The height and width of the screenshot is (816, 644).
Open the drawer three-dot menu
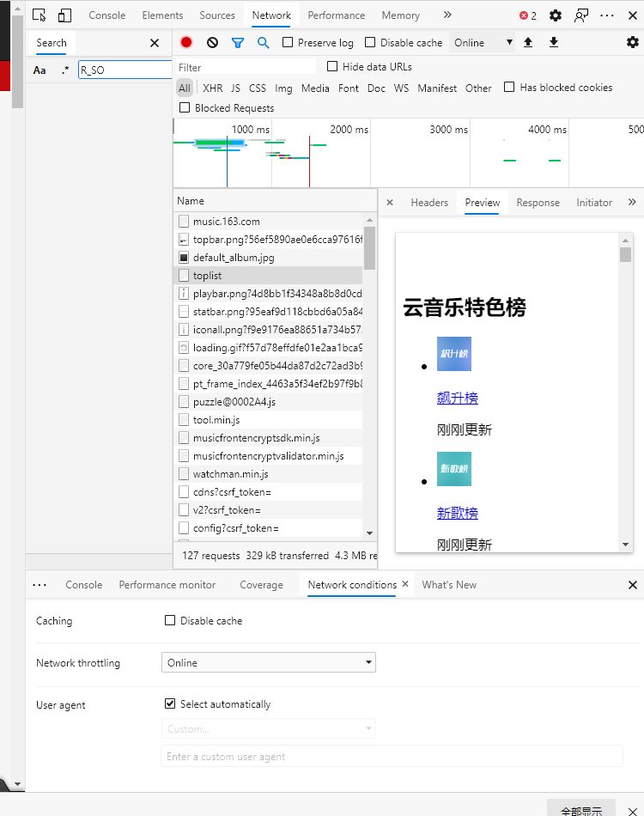coord(39,585)
